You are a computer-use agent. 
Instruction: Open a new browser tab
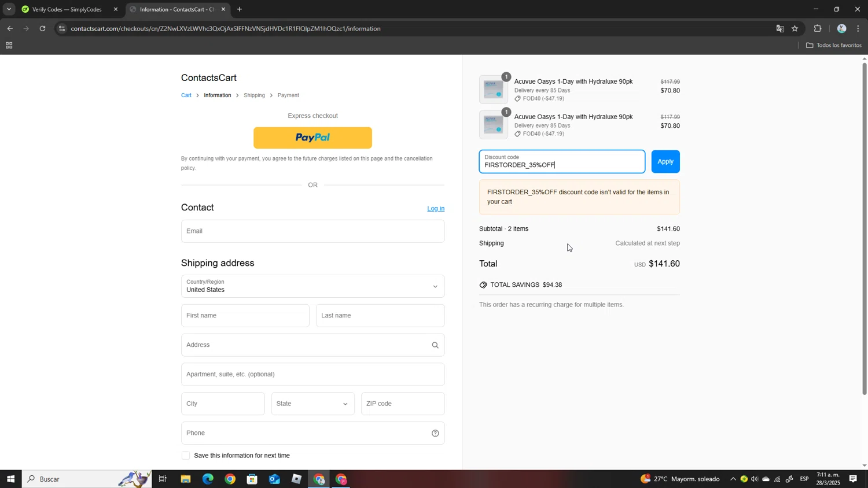point(240,9)
